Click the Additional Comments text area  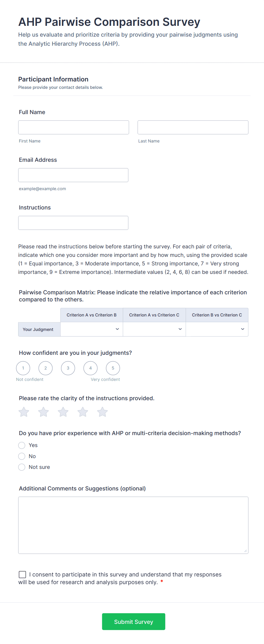point(133,525)
